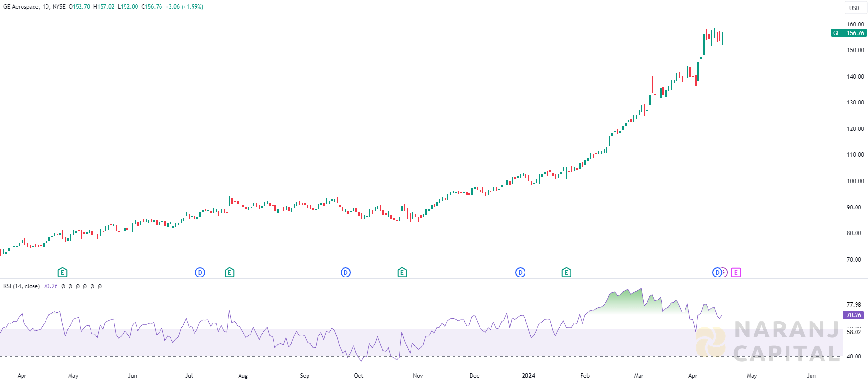Screen dimensions: 868x381
Task: Click 90.00 on the price axis
Action: (854, 208)
